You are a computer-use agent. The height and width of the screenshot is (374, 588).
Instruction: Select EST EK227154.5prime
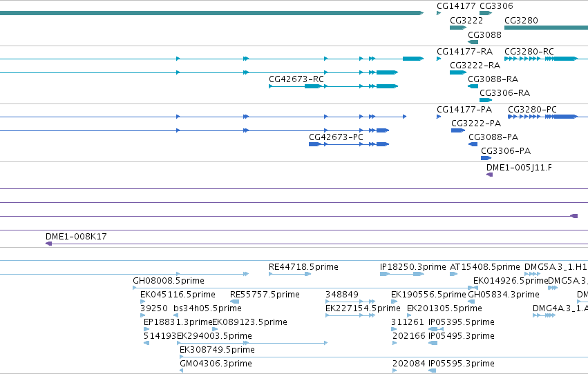point(363,309)
